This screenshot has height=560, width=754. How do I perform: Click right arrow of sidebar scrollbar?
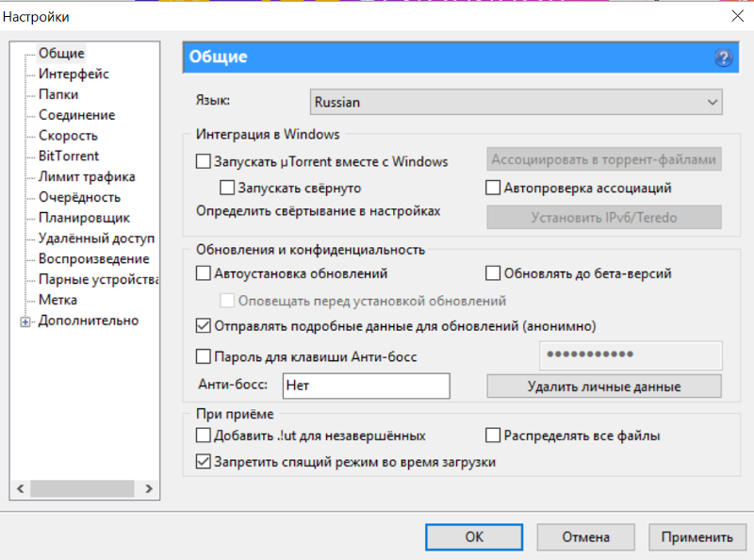coord(149,488)
